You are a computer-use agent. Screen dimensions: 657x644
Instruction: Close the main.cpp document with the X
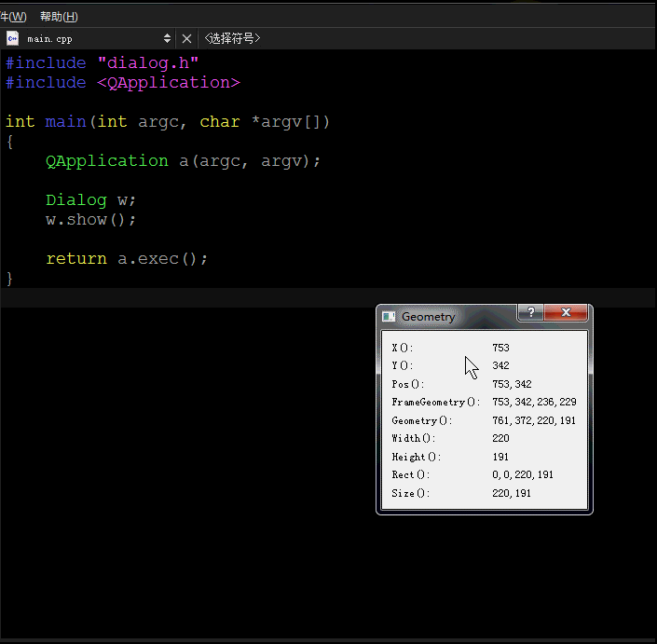tap(187, 39)
